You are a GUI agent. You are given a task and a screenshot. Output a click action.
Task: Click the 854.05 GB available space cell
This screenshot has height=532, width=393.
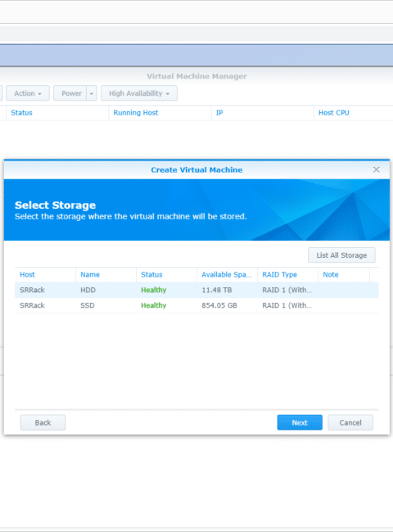[219, 305]
